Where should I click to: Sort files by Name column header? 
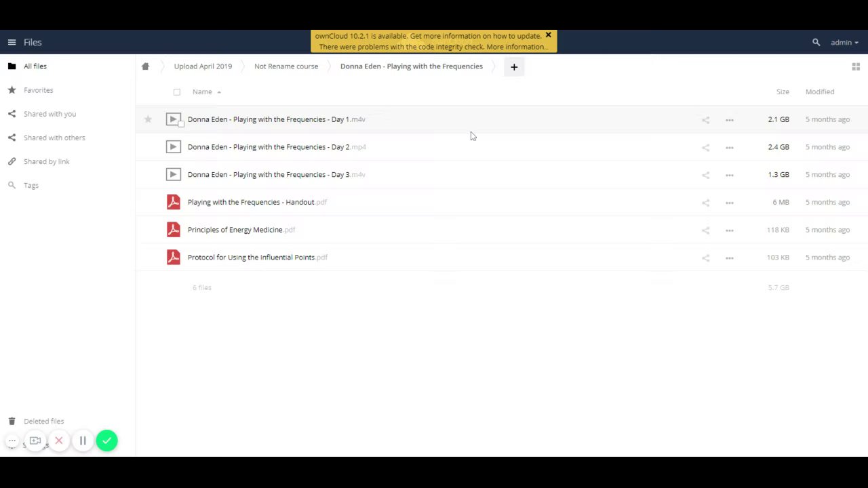click(202, 91)
